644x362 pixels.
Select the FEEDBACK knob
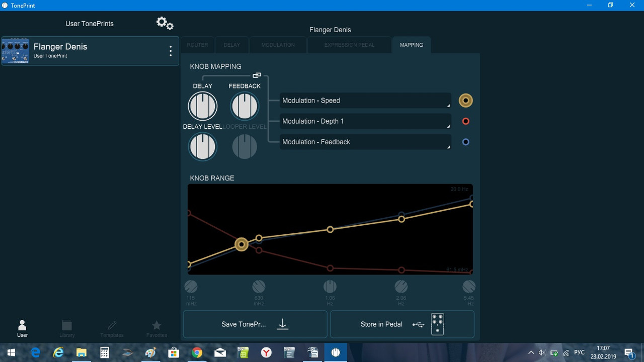[245, 106]
